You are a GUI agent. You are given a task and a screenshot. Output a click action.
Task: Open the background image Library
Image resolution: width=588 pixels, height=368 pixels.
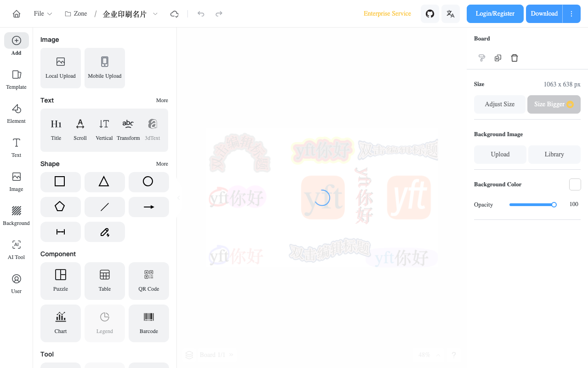(x=554, y=155)
